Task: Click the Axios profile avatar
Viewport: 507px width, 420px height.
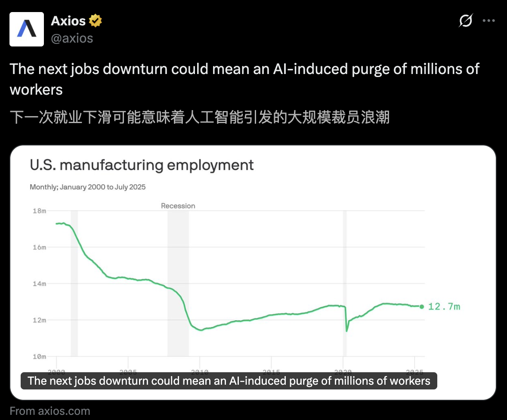Action: [27, 29]
